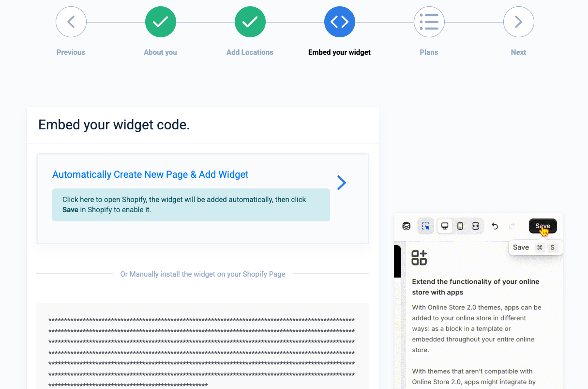Click the 'Embed your widget code.' heading
Viewport: 588px width, 389px height.
(x=114, y=125)
